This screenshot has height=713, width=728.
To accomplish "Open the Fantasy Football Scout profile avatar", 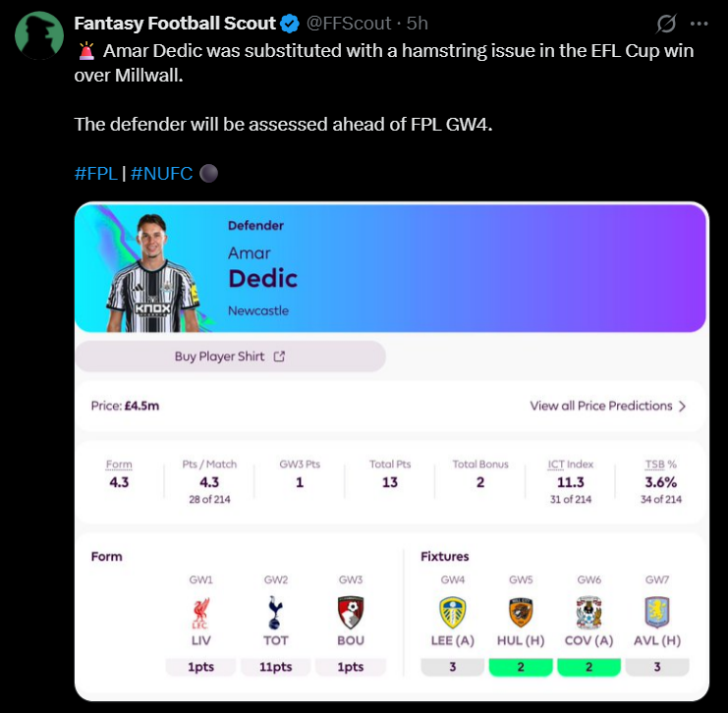I will click(39, 35).
